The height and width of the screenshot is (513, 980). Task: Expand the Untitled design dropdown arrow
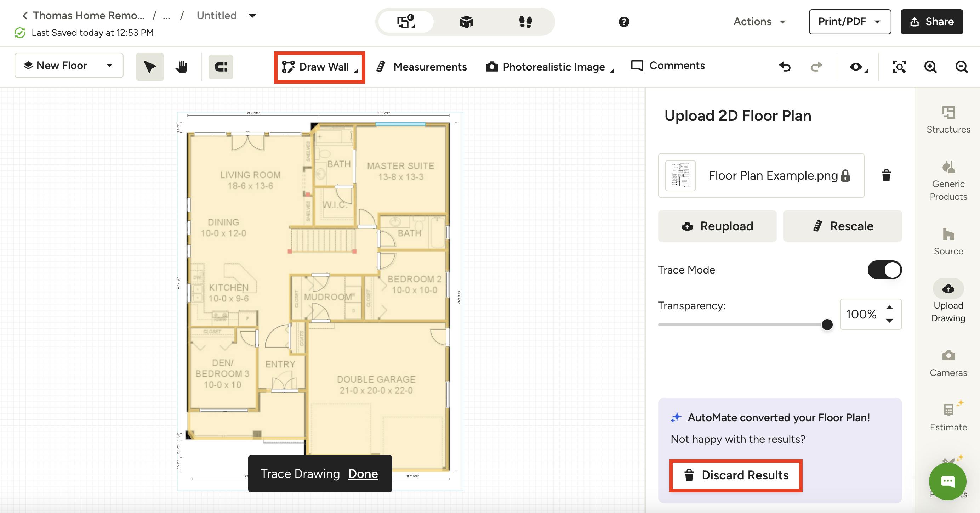coord(252,16)
